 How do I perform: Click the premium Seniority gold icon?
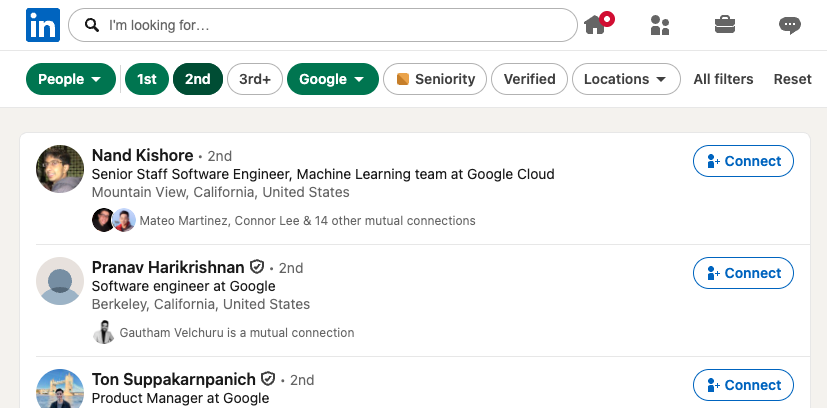click(x=402, y=79)
